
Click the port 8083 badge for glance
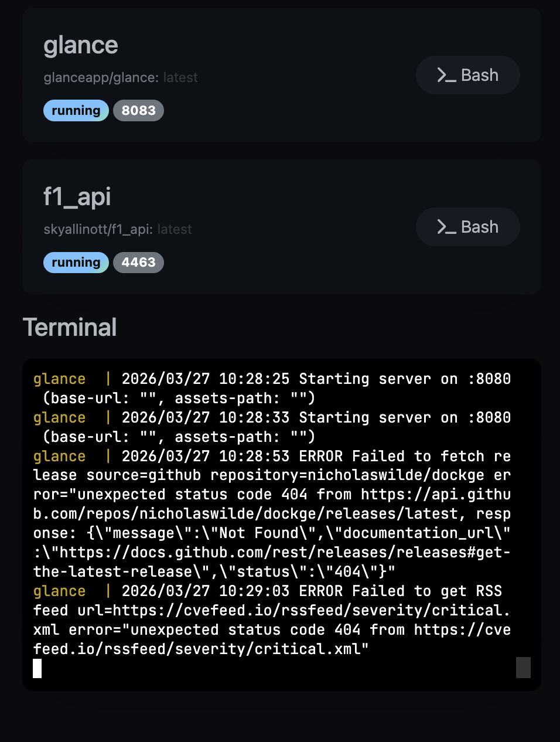tap(138, 110)
